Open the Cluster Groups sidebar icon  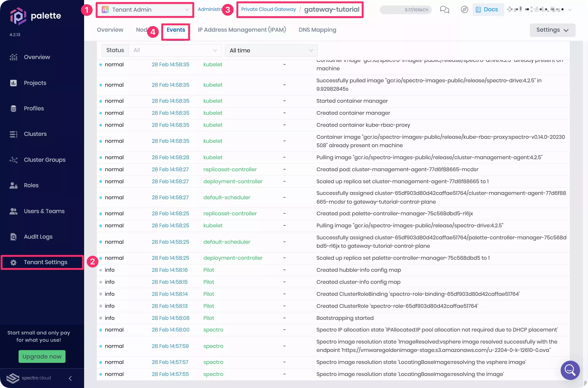(x=13, y=160)
